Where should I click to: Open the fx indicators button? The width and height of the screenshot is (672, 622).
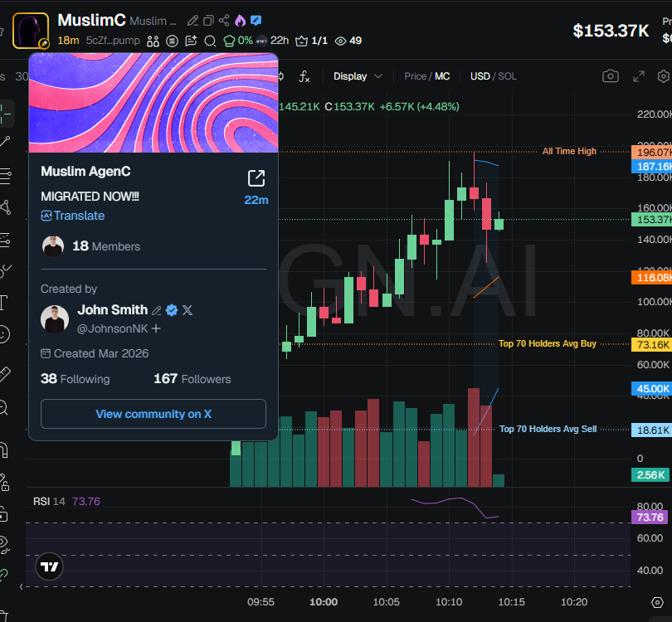[x=304, y=76]
